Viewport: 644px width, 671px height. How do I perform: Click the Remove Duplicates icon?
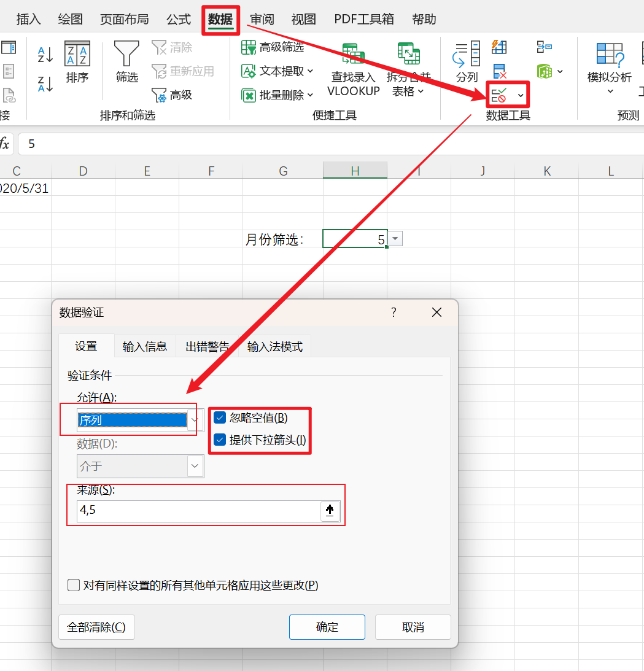(500, 71)
